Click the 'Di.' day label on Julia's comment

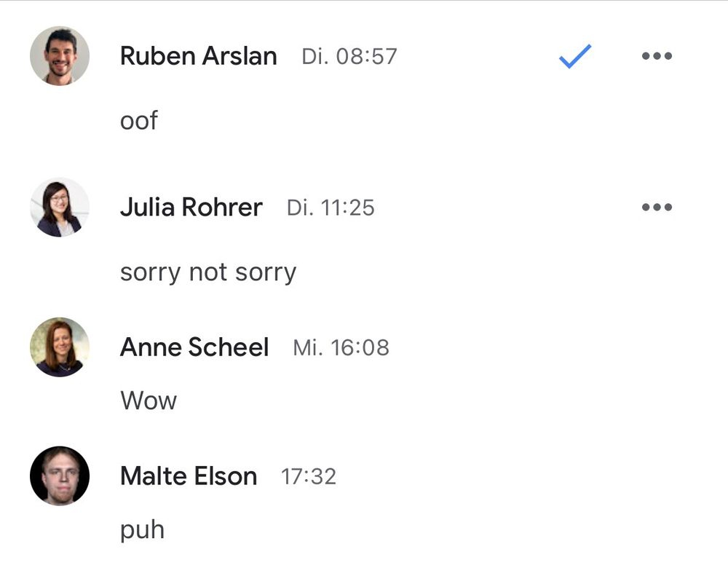coord(298,208)
